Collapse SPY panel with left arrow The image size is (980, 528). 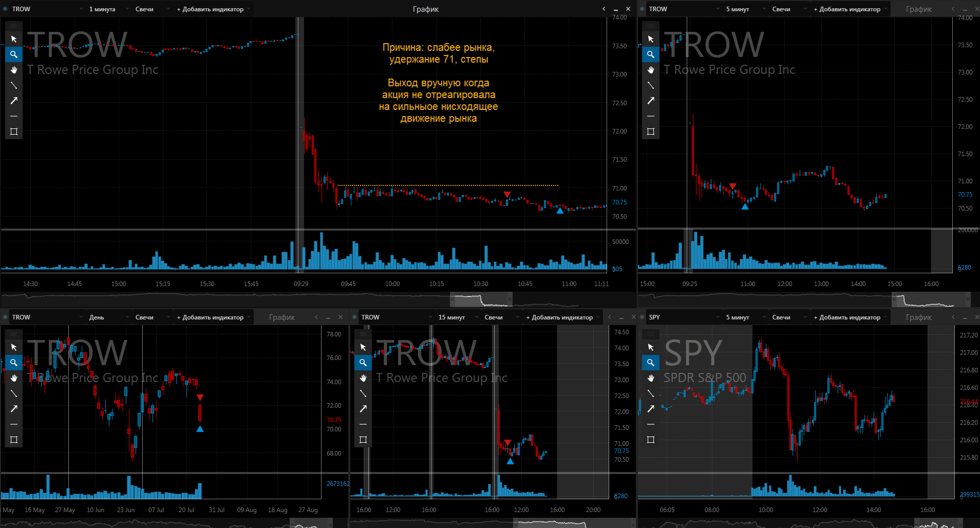953,317
